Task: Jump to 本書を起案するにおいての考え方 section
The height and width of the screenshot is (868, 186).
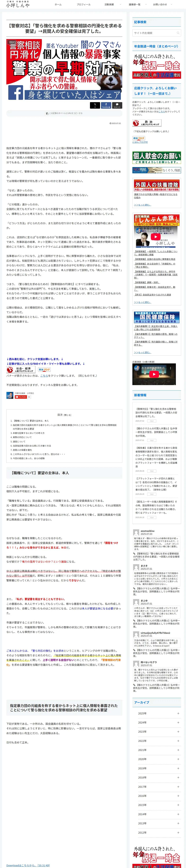Action: pos(28,433)
